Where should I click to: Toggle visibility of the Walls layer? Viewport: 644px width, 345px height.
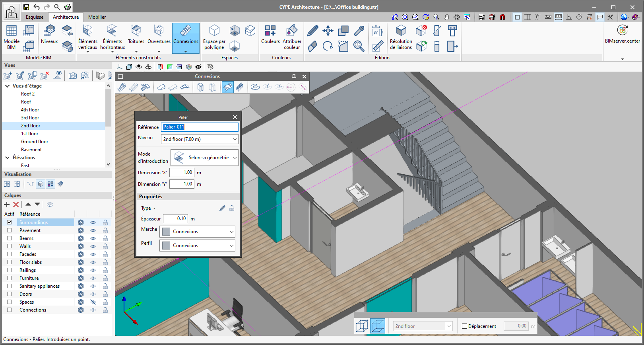93,246
